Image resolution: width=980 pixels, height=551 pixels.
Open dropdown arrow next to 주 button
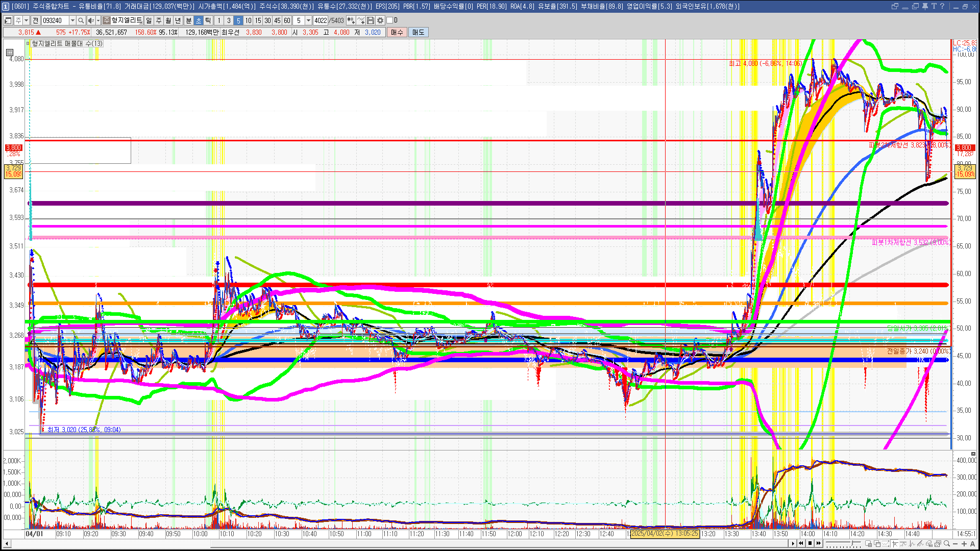26,20
